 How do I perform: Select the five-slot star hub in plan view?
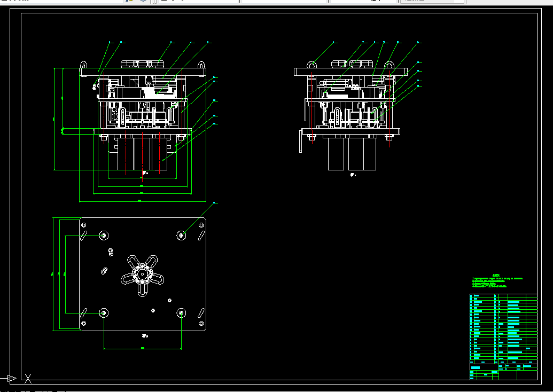(143, 276)
